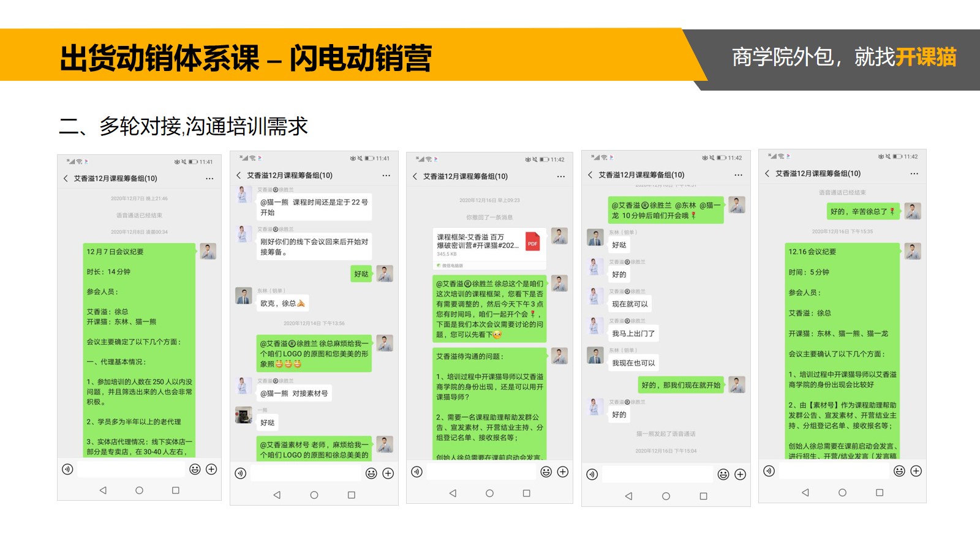Tap voice input icon in fifth phone screenshot
The width and height of the screenshot is (980, 551).
tap(769, 471)
